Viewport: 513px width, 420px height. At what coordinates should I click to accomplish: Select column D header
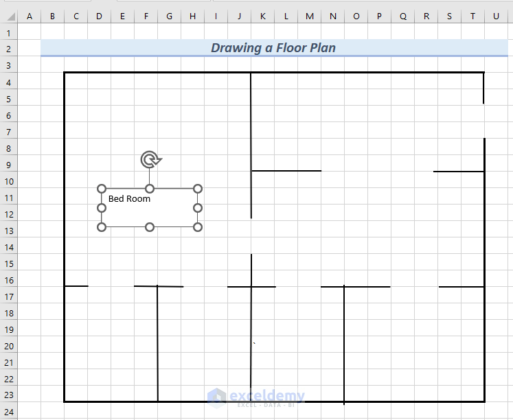(99, 16)
